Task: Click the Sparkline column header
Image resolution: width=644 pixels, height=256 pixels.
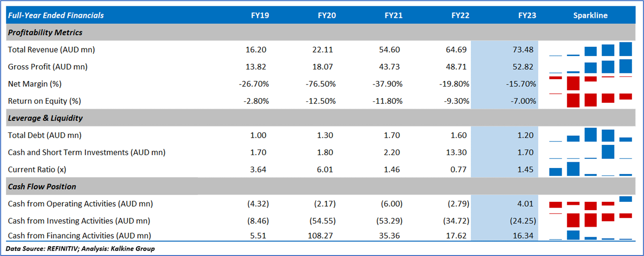Action: [590, 15]
